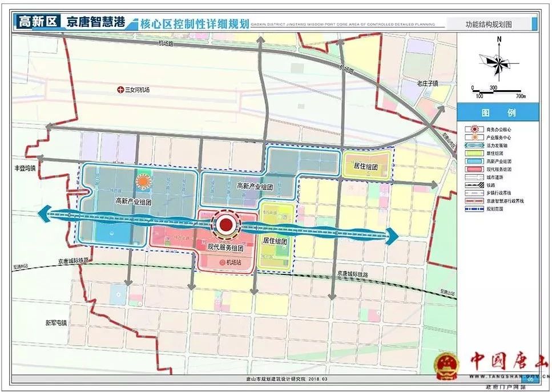The width and height of the screenshot is (552, 392).
Task: Click the 三女河机场 airport symbol
Action: coord(120,90)
